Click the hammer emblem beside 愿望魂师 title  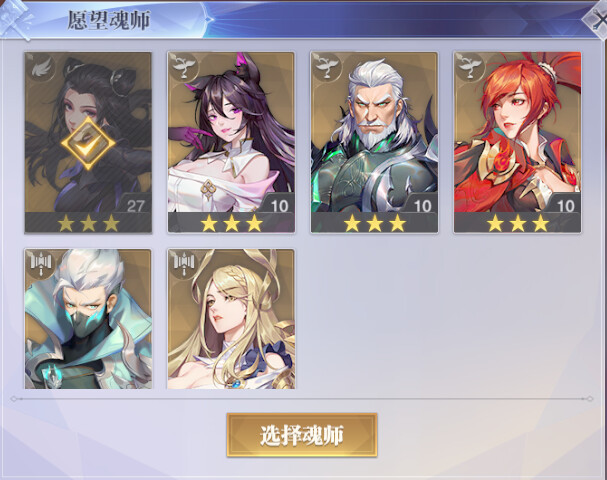tap(15, 19)
